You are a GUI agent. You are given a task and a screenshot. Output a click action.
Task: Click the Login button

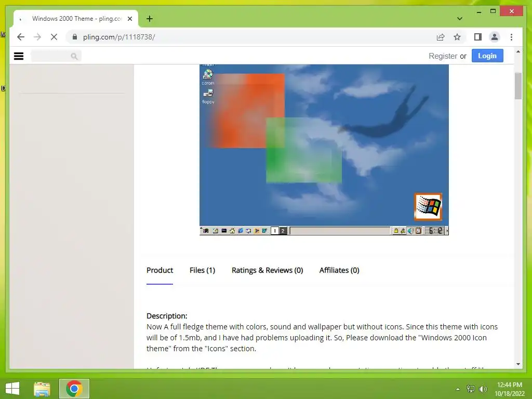(487, 56)
